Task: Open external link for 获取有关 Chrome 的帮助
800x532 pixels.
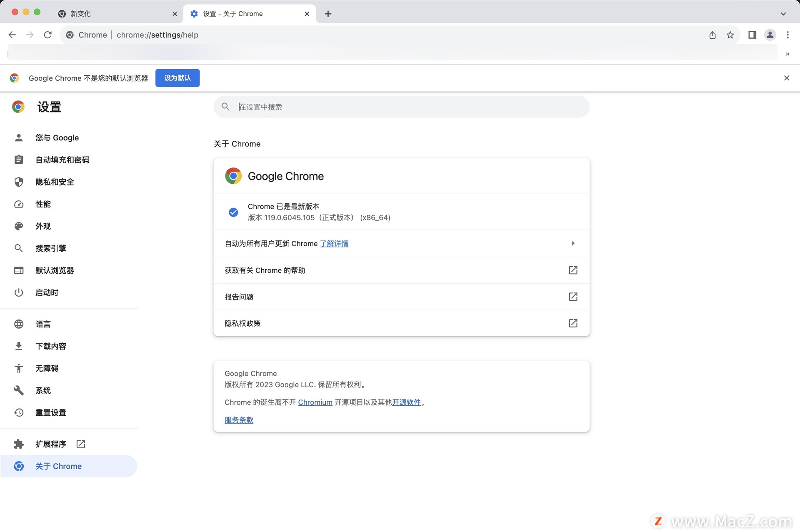Action: pos(573,270)
